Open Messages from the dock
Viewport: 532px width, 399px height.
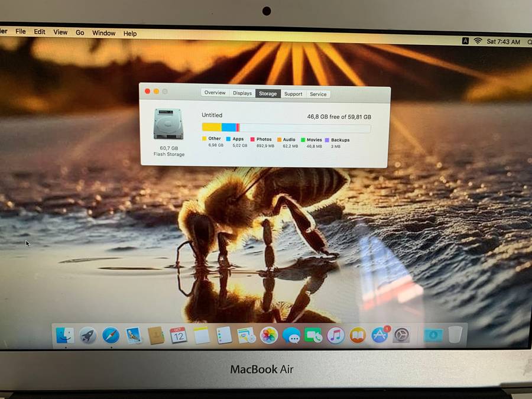click(x=291, y=336)
